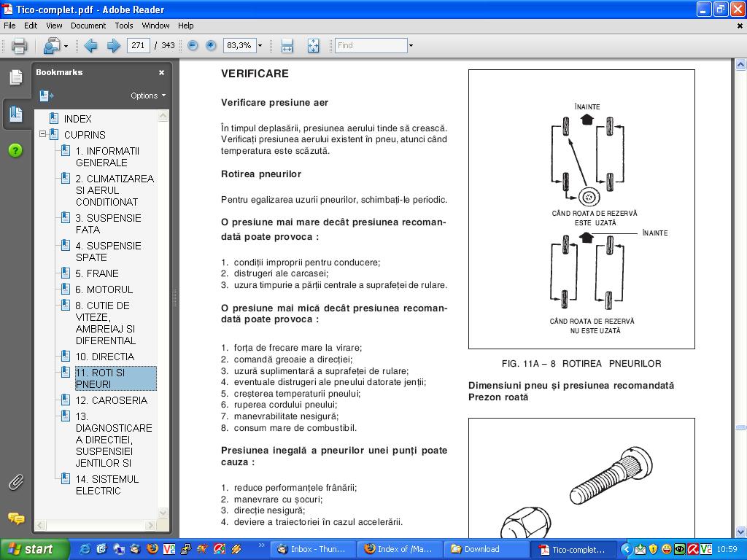
Task: Select the fit width scrolling icon
Action: pyautogui.click(x=287, y=46)
